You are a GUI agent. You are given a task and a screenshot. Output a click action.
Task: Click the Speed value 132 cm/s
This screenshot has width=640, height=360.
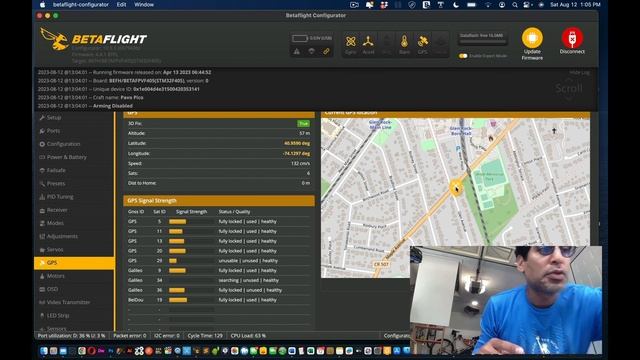click(300, 163)
